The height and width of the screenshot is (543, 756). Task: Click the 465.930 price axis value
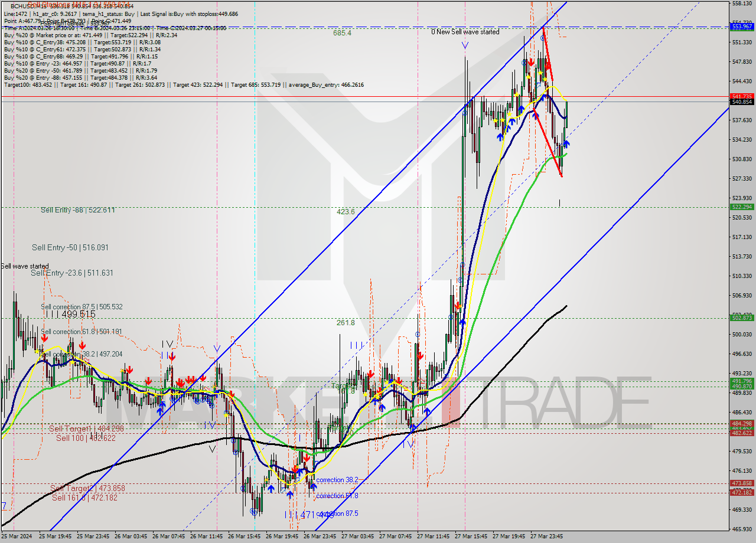click(x=742, y=529)
